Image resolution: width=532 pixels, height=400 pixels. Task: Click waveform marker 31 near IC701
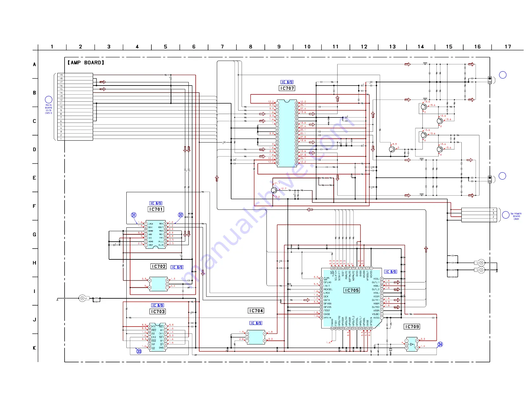tap(134, 215)
